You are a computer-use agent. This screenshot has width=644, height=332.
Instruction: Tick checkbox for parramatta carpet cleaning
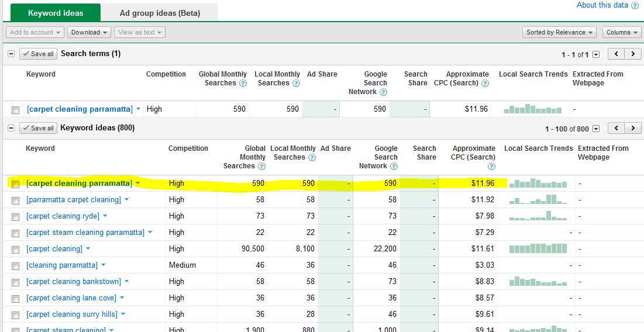click(x=16, y=200)
